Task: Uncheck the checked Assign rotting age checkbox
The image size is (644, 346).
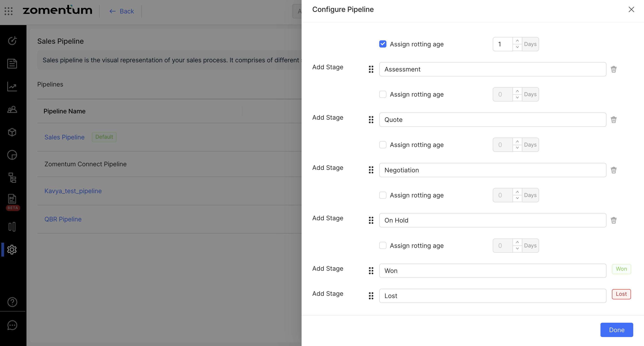Action: tap(383, 44)
